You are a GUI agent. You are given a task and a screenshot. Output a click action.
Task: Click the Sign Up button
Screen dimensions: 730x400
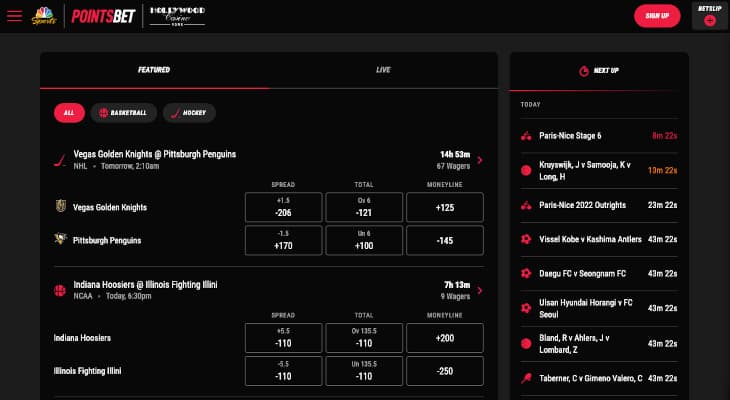pyautogui.click(x=657, y=16)
